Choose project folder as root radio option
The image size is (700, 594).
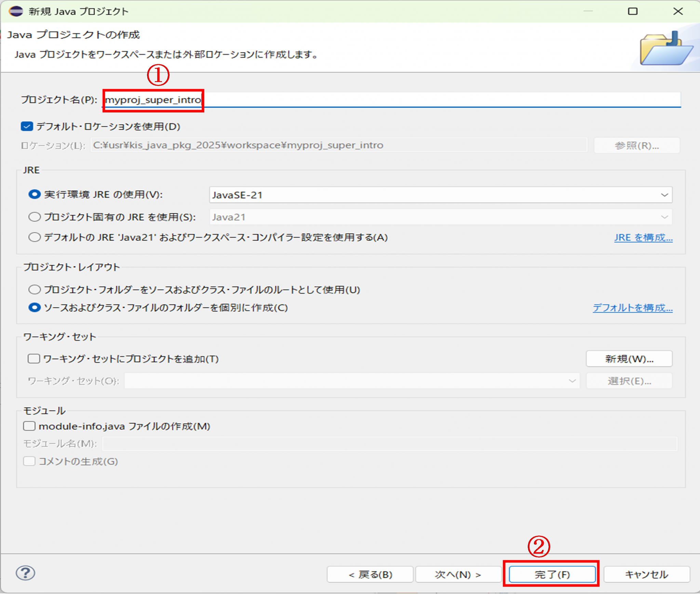click(34, 290)
